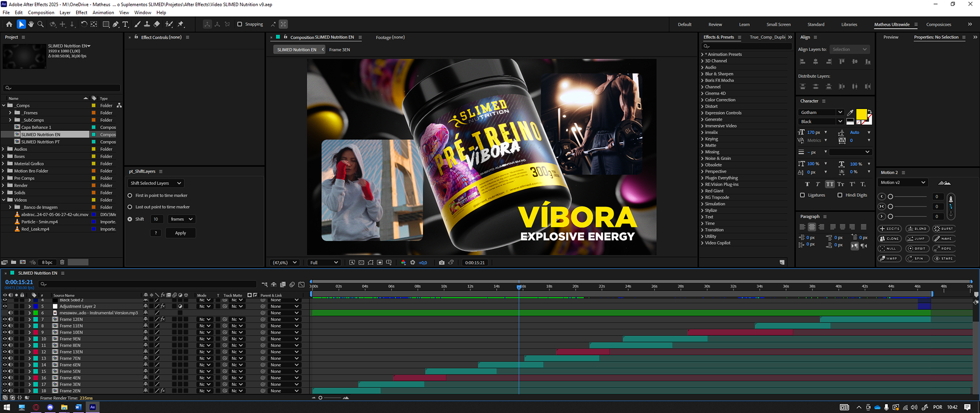This screenshot has width=980, height=413.
Task: Open channel and color management settings
Action: 403,263
